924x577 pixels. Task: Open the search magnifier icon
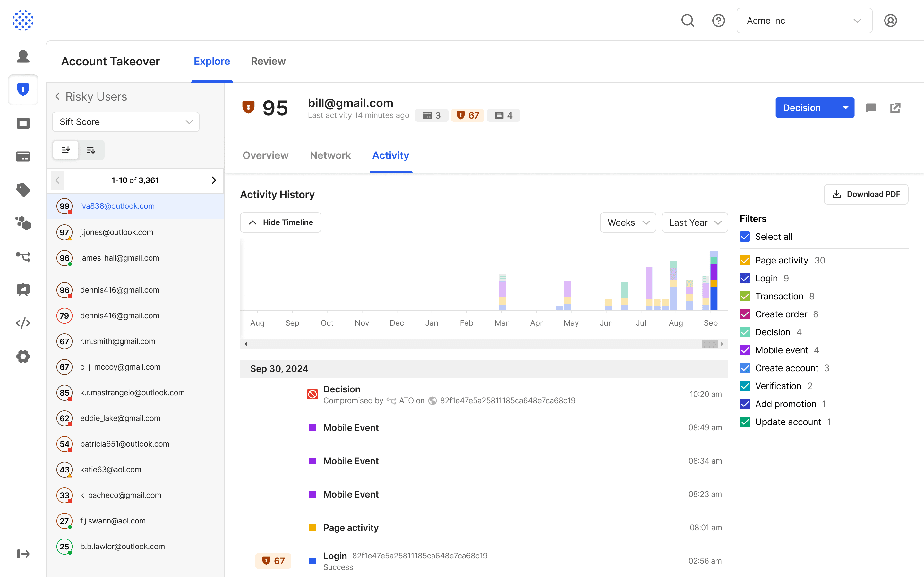point(688,21)
